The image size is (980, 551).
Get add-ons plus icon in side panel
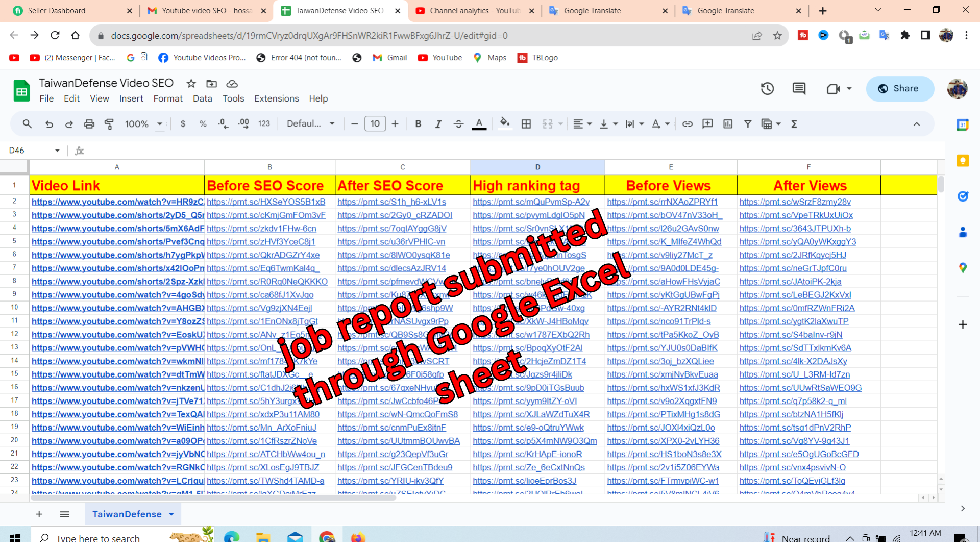(963, 324)
